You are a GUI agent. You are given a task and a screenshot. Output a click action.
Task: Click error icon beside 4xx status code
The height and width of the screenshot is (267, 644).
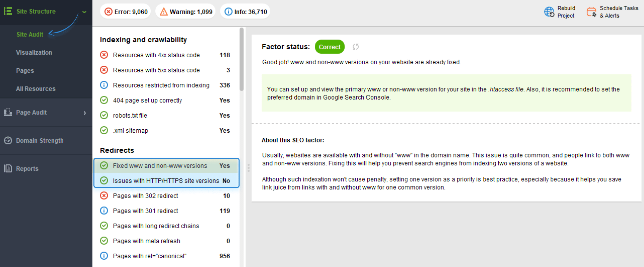[x=104, y=55]
